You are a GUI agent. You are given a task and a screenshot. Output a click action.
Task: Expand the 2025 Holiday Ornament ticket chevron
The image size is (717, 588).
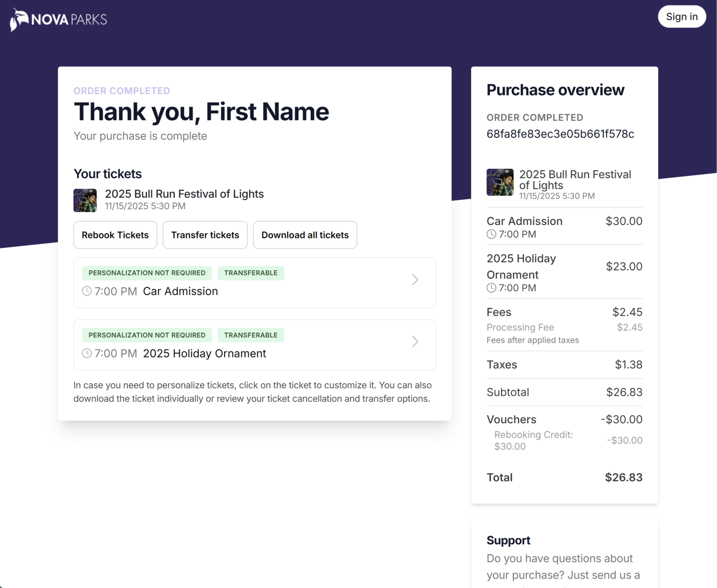click(x=415, y=342)
